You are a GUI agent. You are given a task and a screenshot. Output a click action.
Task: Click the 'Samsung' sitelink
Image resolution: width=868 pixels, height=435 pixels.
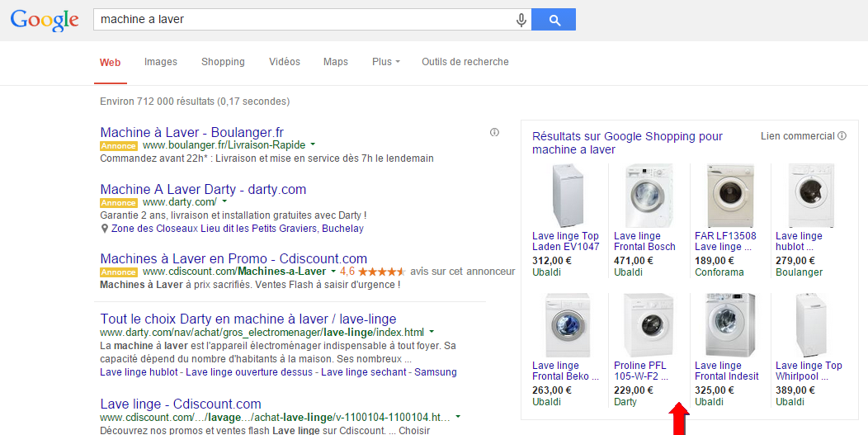pyautogui.click(x=436, y=371)
